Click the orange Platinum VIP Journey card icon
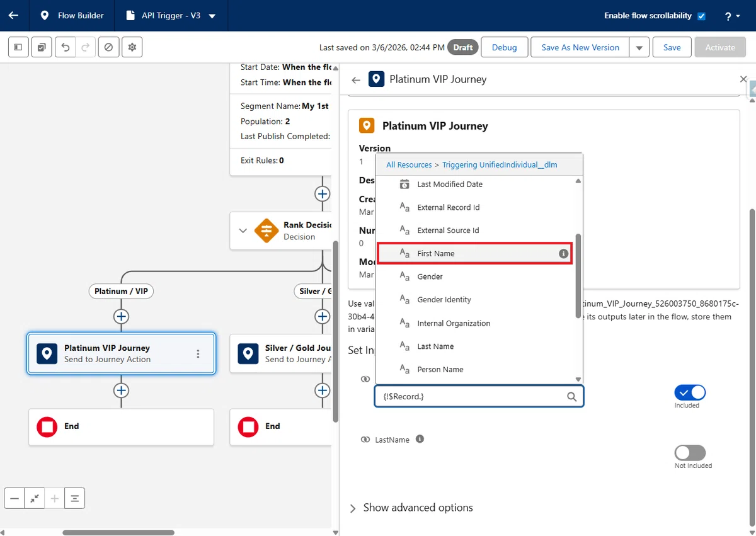The width and height of the screenshot is (756, 536). [367, 125]
